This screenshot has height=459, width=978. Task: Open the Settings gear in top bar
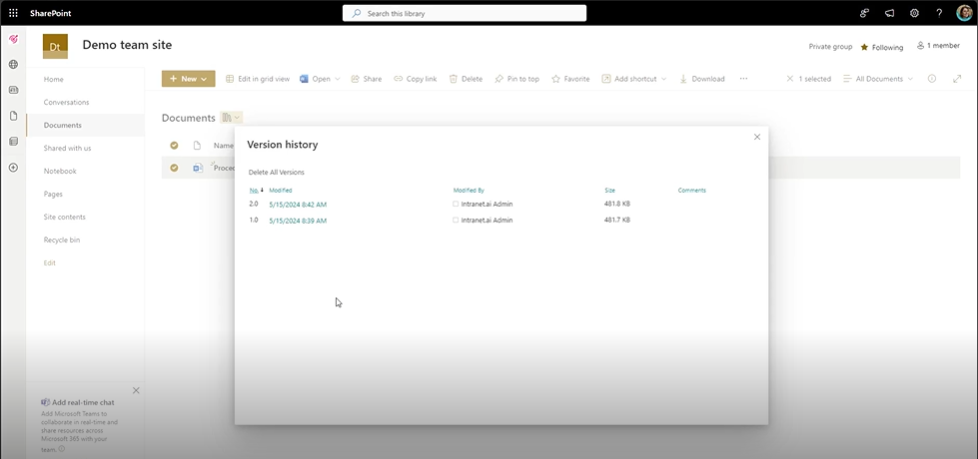coord(914,13)
